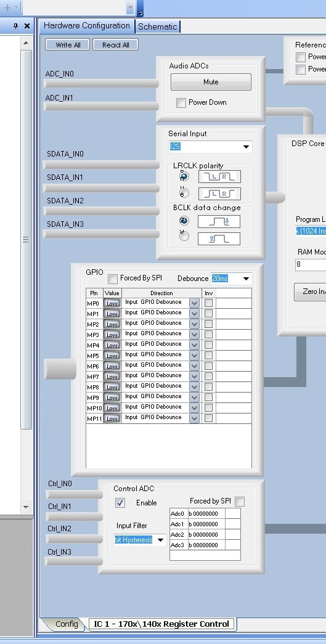
Task: Click the toolbar overflow arrow at top
Action: [141, 13]
